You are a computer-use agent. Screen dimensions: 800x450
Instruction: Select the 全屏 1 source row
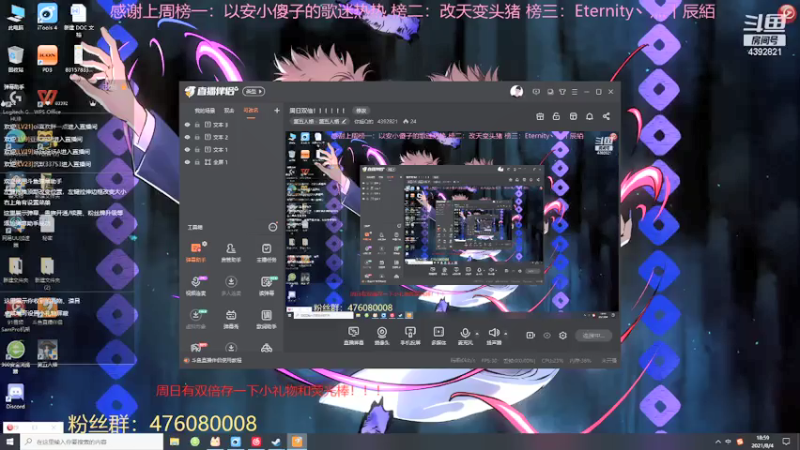(231, 162)
